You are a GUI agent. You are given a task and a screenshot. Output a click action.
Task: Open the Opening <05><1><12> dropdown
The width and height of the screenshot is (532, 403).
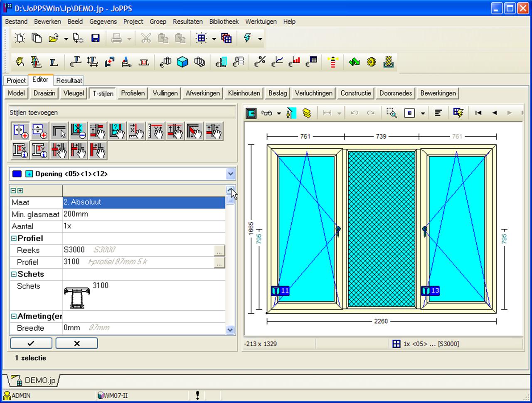coord(230,174)
